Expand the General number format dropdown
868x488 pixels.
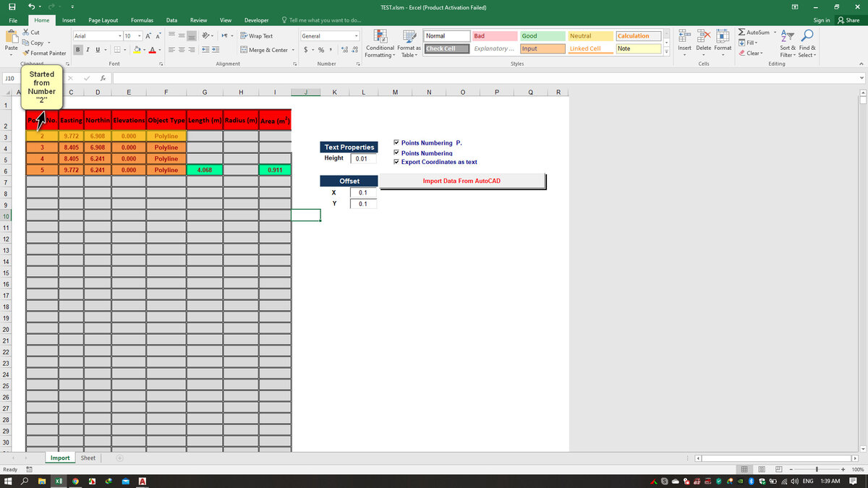[x=357, y=35]
